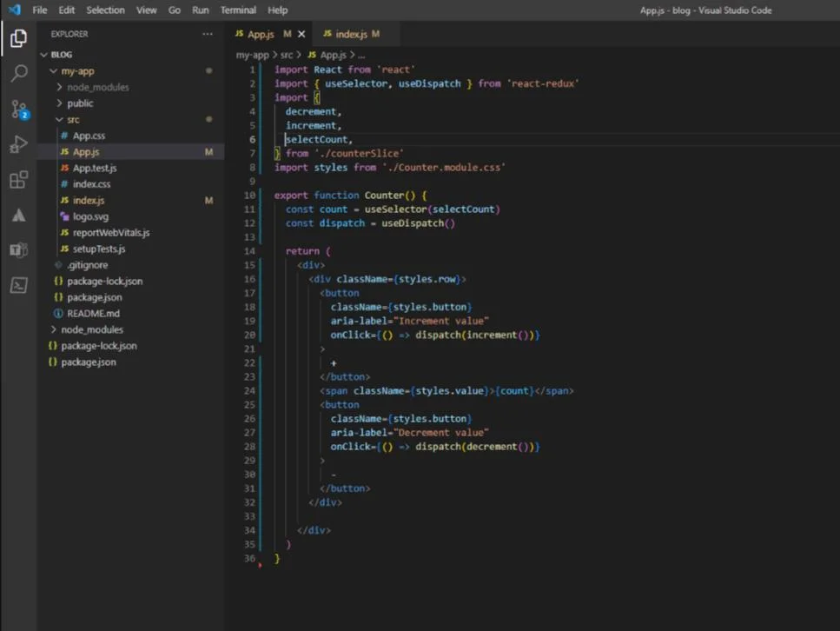Open the Run and Debug view
Viewport: 840px width, 631px height.
[19, 144]
